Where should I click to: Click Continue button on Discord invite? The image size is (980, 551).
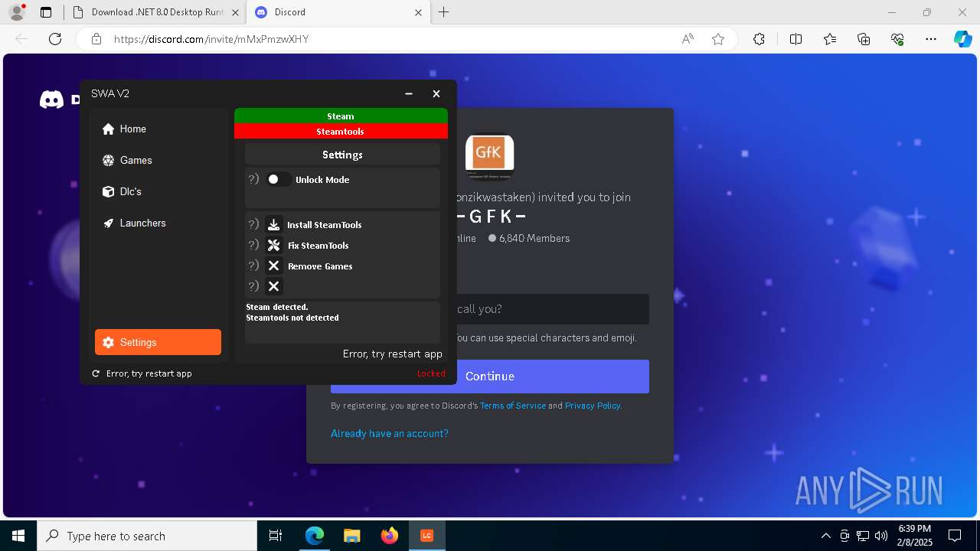coord(490,377)
